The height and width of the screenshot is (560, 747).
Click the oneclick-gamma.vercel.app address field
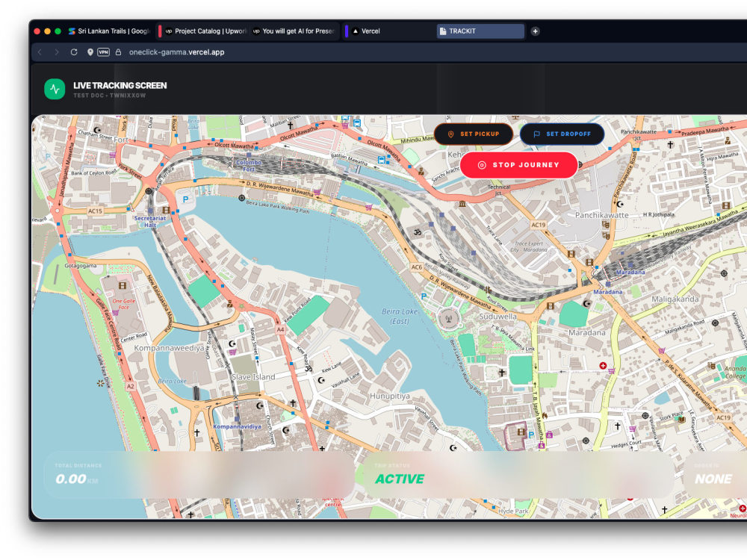(177, 52)
